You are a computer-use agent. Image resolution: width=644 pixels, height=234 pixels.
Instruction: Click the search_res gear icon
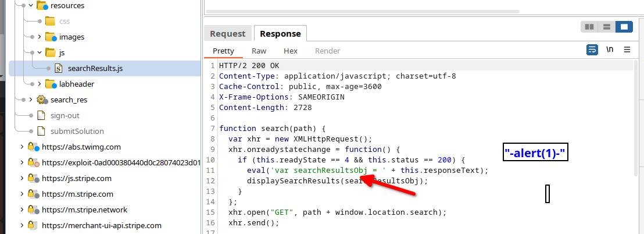42,100
